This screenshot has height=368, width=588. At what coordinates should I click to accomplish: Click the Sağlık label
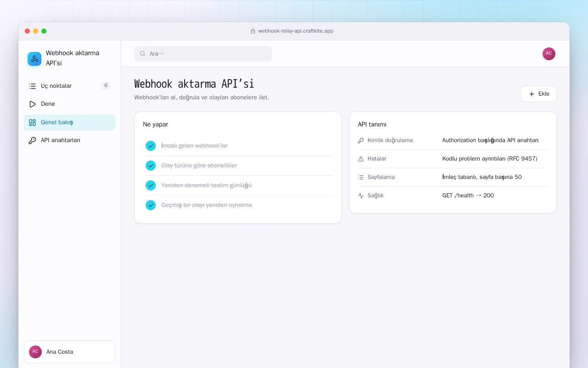click(375, 195)
